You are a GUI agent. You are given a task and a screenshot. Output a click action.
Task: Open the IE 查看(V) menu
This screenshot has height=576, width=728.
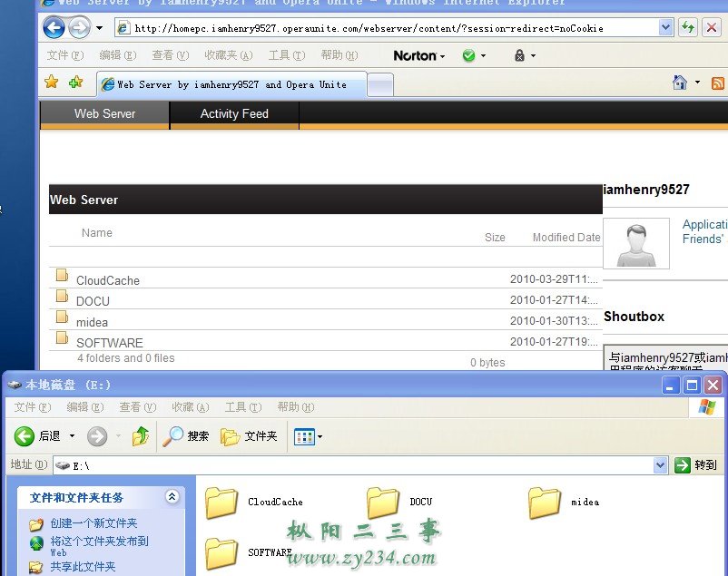[171, 55]
